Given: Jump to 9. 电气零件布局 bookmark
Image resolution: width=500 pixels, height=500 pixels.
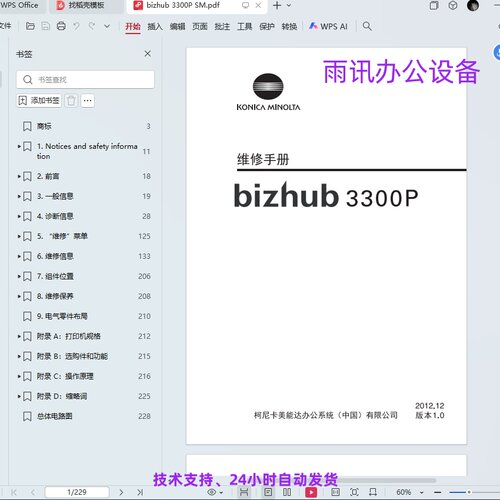Looking at the screenshot, I should point(62,316).
